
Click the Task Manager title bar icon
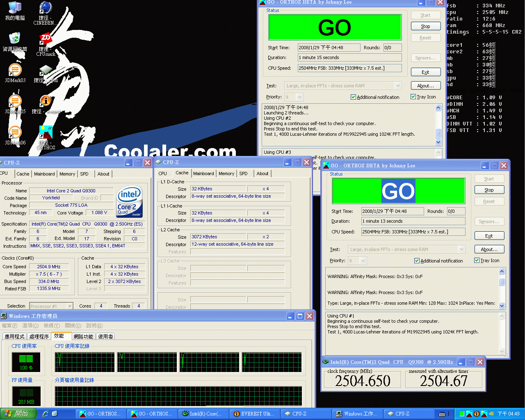[4, 316]
